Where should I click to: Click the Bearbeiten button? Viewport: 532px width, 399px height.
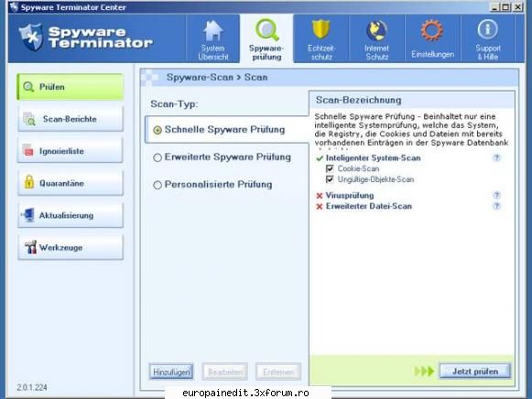[x=225, y=372]
